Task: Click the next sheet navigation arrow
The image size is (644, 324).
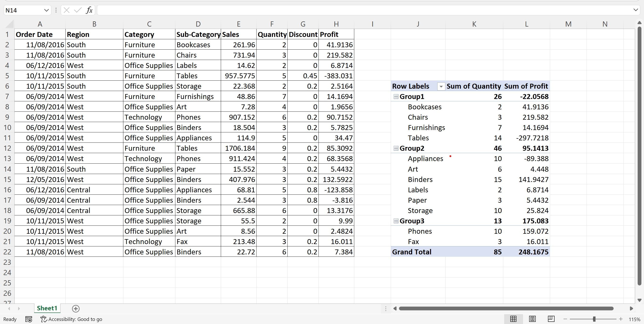Action: coord(19,308)
